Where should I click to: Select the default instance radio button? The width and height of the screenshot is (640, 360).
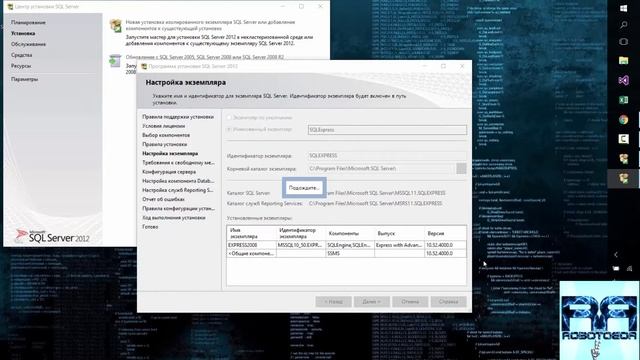coord(229,118)
